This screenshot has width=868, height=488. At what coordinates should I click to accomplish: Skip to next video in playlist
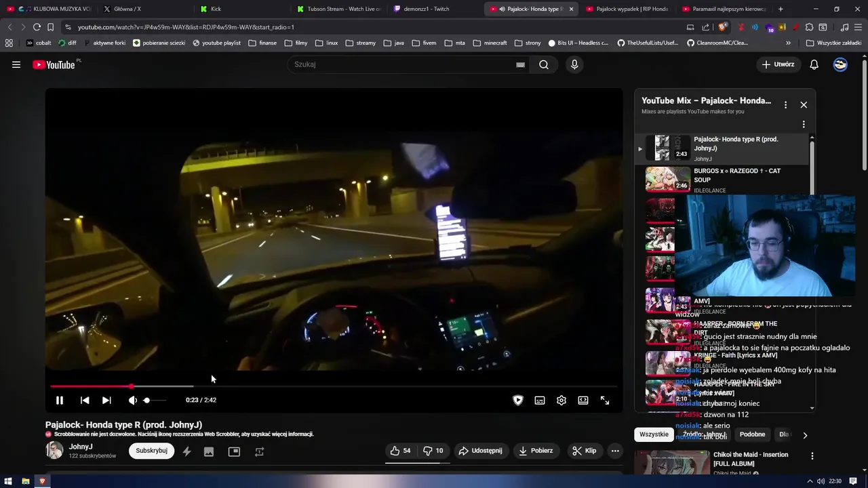pyautogui.click(x=106, y=401)
